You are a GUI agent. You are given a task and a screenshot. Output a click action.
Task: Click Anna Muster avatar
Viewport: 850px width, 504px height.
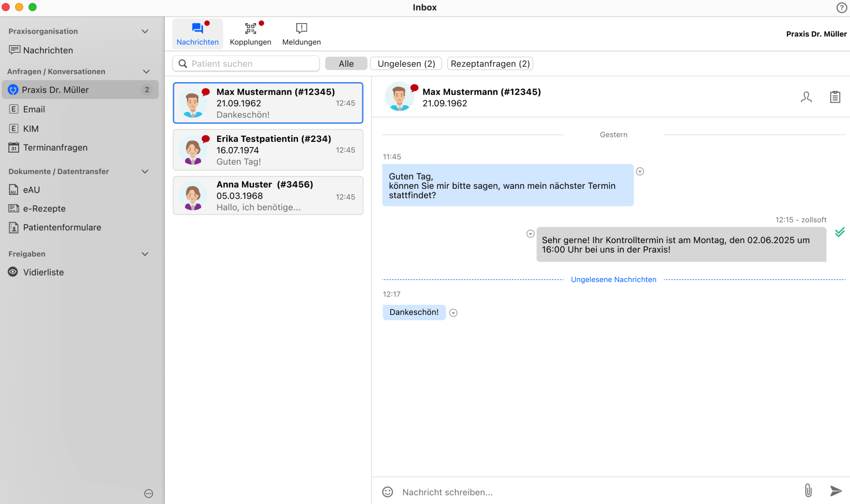[x=193, y=196]
